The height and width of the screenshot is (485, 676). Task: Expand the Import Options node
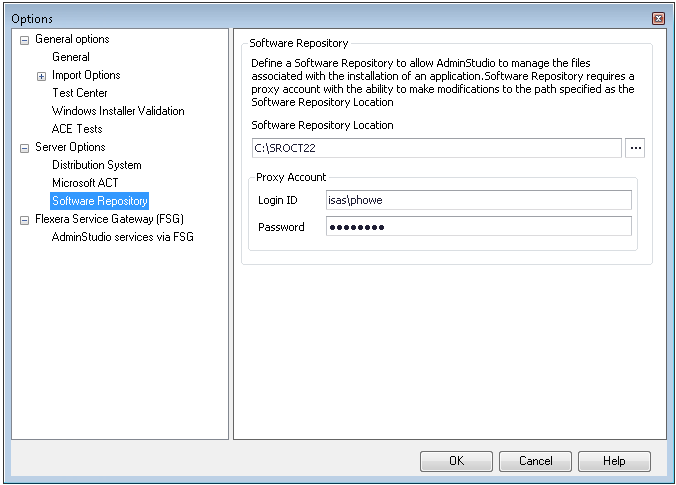41,76
